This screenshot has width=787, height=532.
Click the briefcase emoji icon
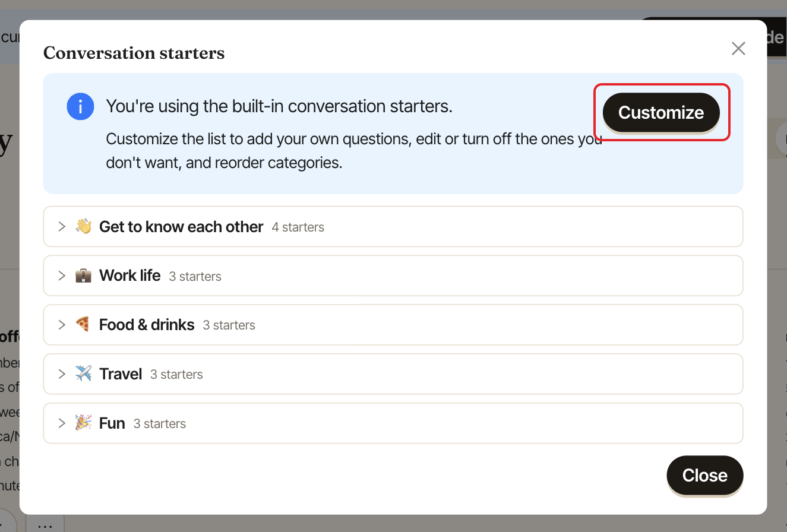(x=83, y=275)
